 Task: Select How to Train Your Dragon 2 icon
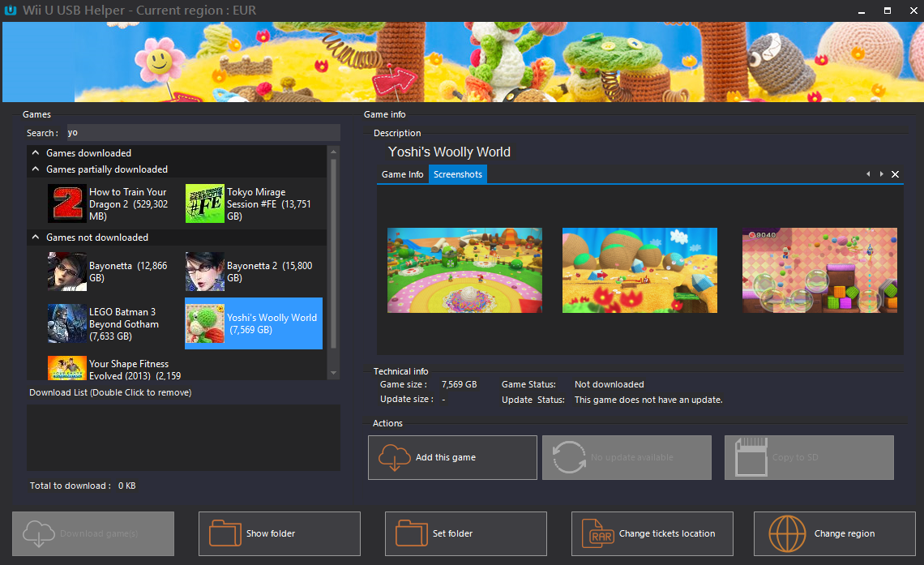coord(67,203)
